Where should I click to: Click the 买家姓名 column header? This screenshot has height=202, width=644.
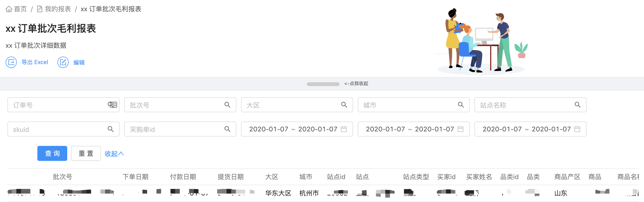479,177
